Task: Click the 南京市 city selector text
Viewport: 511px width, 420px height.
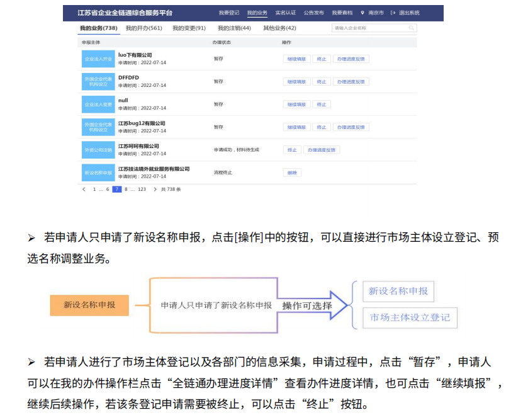Action: click(376, 13)
